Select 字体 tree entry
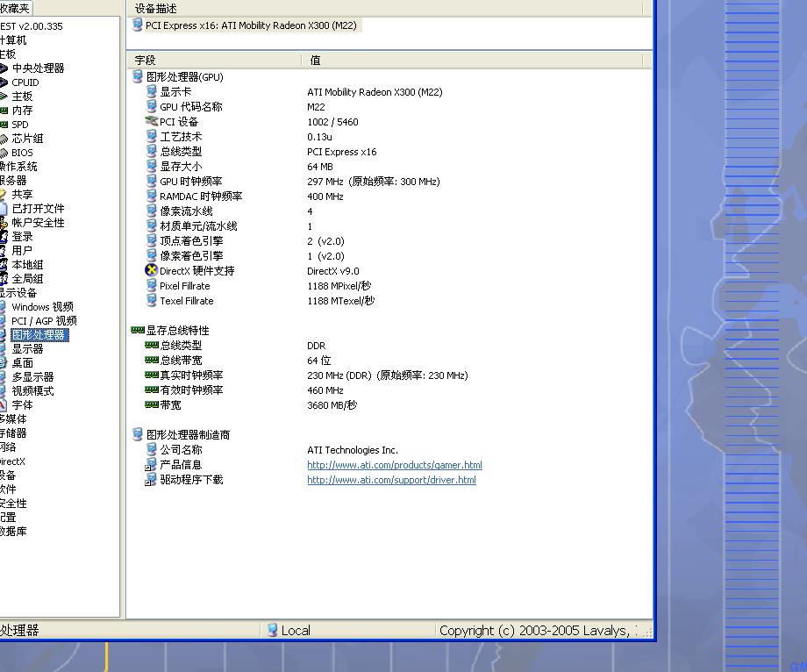 [x=22, y=405]
